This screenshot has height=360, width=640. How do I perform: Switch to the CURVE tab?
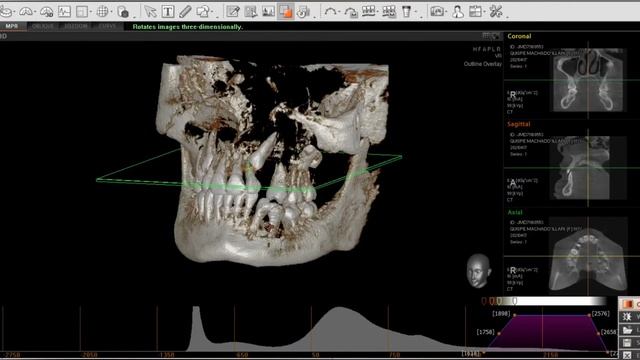pos(107,26)
